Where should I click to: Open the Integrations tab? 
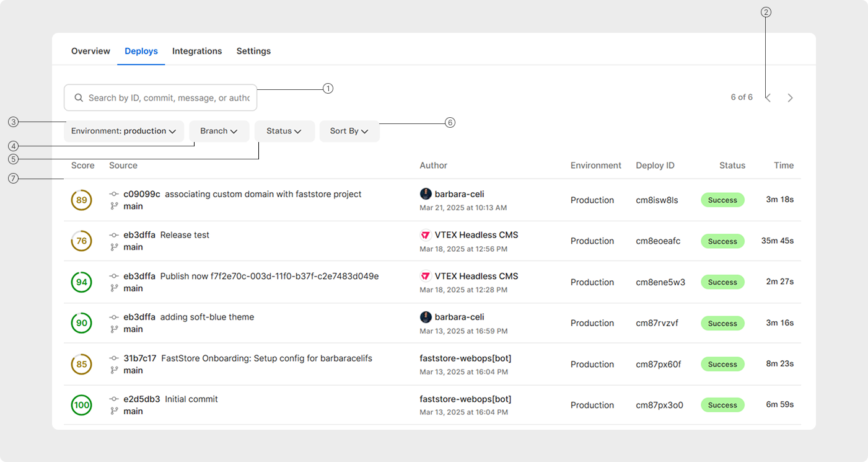tap(197, 51)
